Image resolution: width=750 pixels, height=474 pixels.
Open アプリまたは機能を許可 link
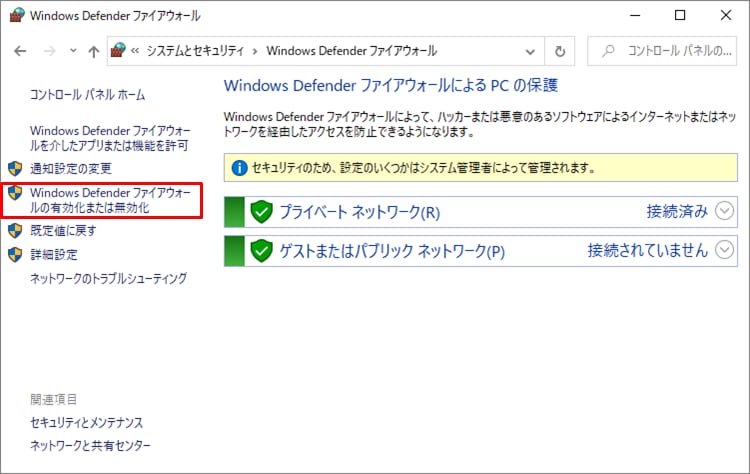click(110, 138)
